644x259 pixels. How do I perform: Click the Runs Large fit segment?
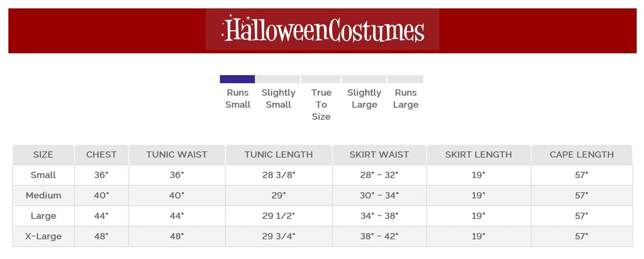coord(405,79)
